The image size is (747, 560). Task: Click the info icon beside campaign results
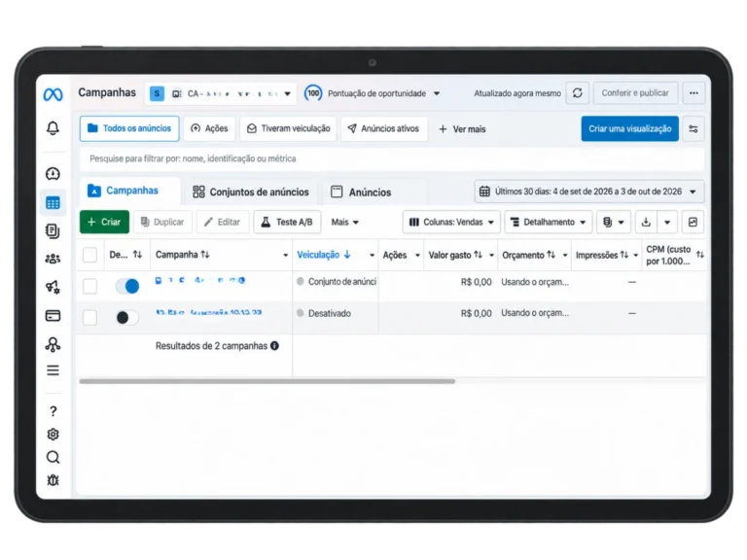coord(275,346)
